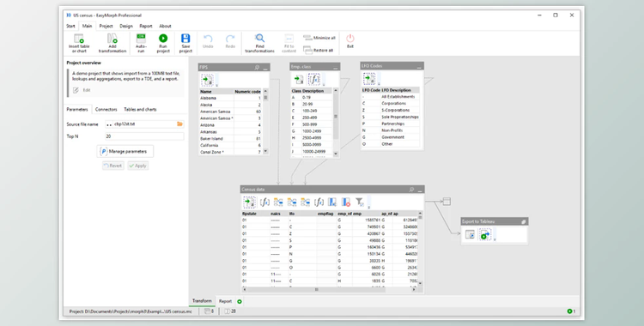Image resolution: width=644 pixels, height=326 pixels.
Task: Click the 'empflag' column header in Census data
Action: (325, 214)
